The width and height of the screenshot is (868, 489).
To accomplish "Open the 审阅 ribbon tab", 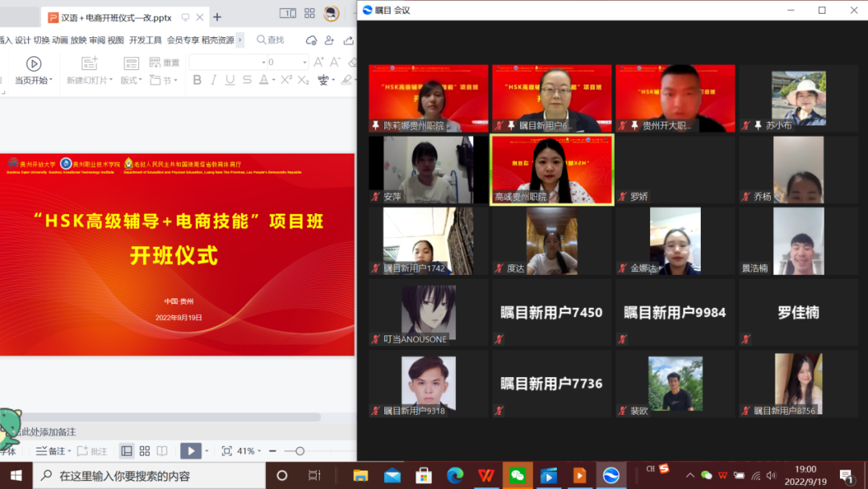I will (97, 40).
